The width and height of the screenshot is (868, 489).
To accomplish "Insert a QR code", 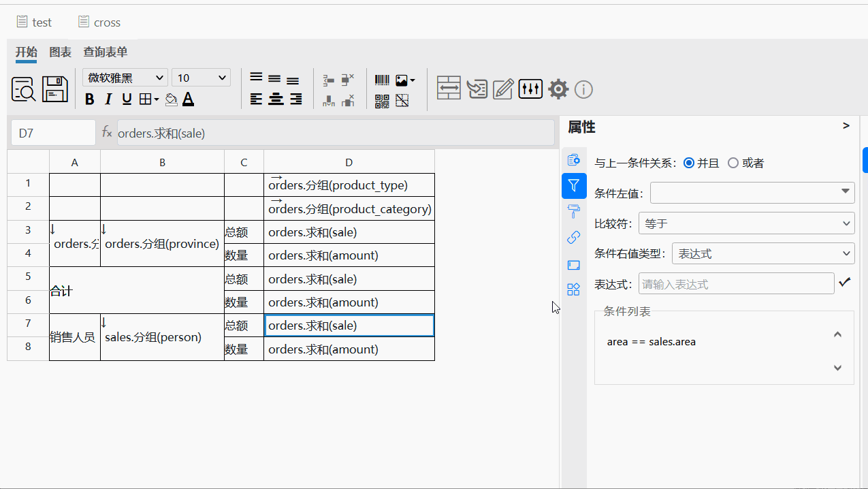I will point(382,101).
